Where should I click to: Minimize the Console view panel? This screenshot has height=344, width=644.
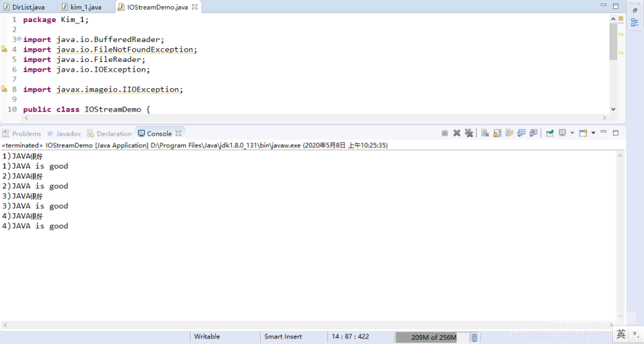tap(603, 132)
